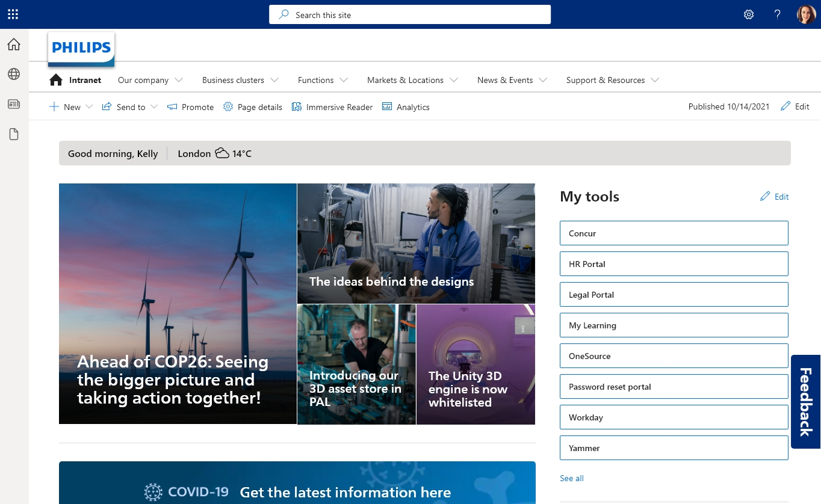Screen dimensions: 821x504
Task: Click the plus icon beside New
Action: [x=54, y=107]
